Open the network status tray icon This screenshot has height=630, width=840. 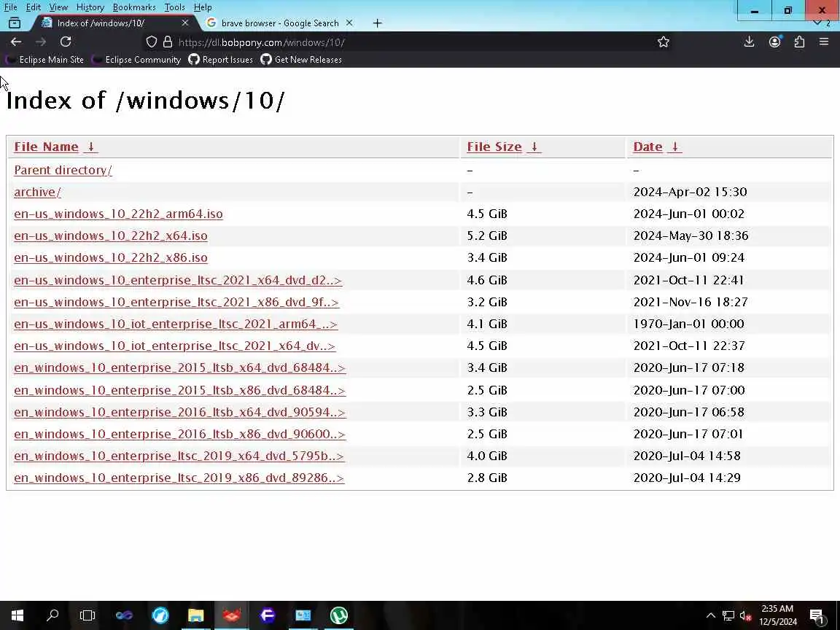(728, 615)
